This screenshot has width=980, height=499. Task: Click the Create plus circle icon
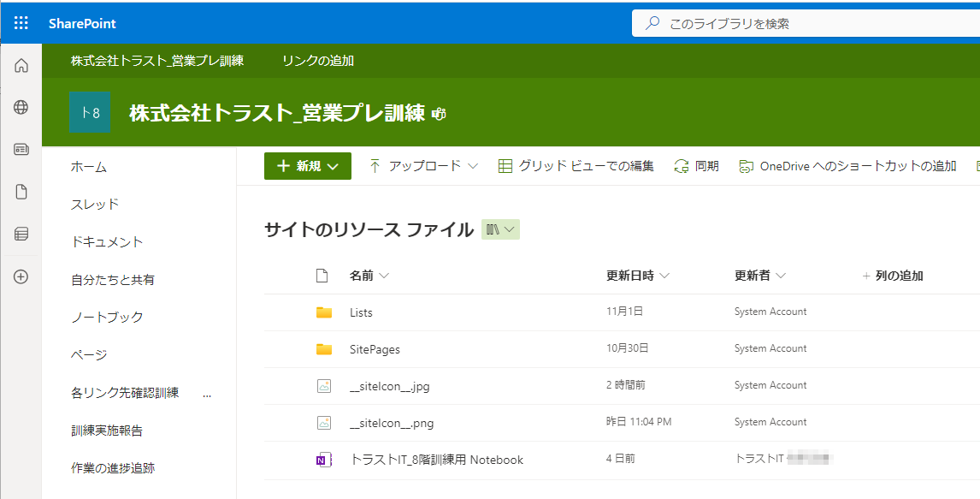click(21, 276)
